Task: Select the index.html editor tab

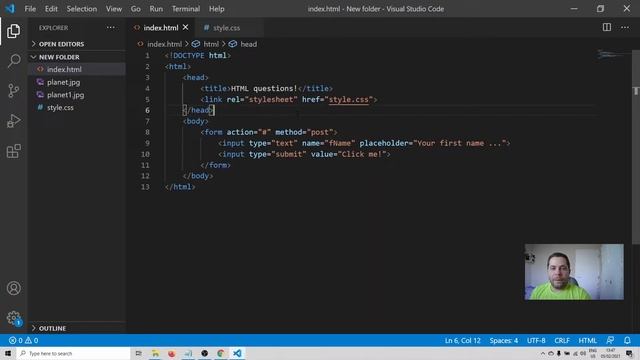Action: 161,28
